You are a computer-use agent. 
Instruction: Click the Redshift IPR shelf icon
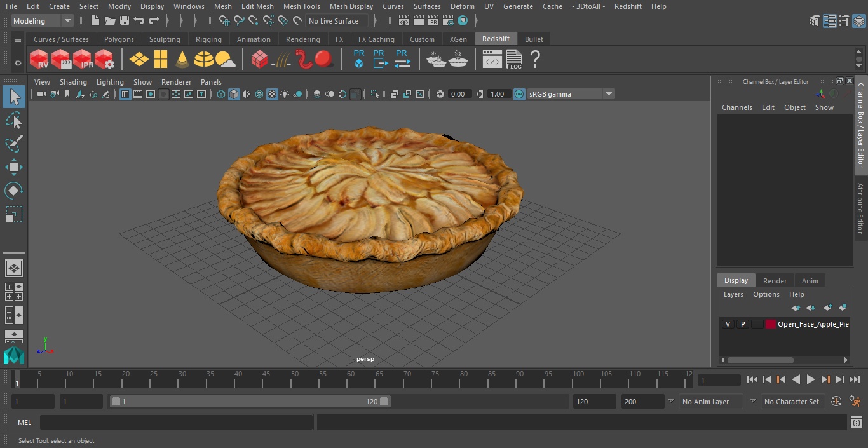click(x=83, y=60)
